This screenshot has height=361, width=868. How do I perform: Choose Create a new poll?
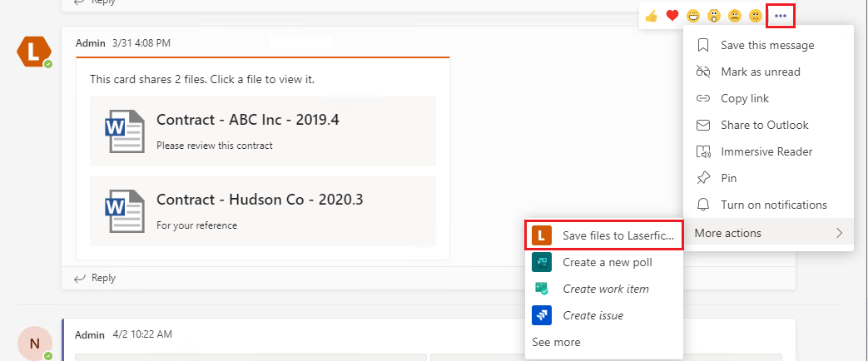(604, 262)
